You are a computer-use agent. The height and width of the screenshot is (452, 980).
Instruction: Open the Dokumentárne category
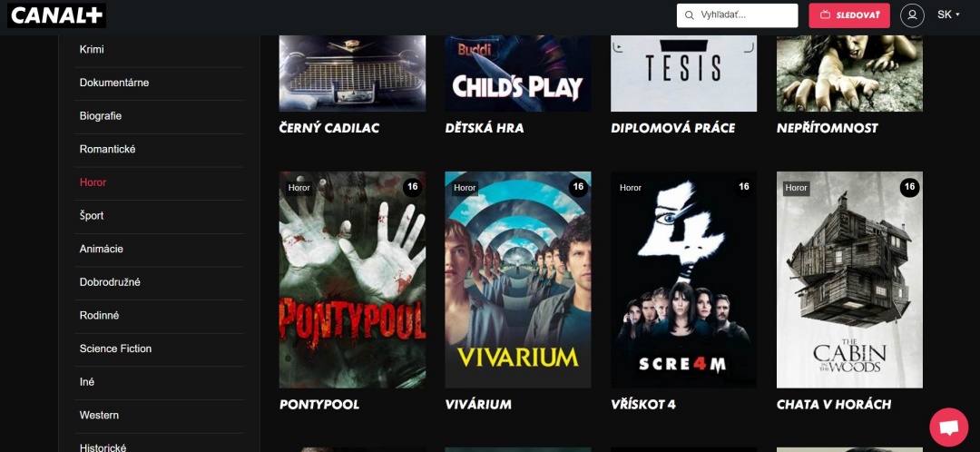point(114,83)
